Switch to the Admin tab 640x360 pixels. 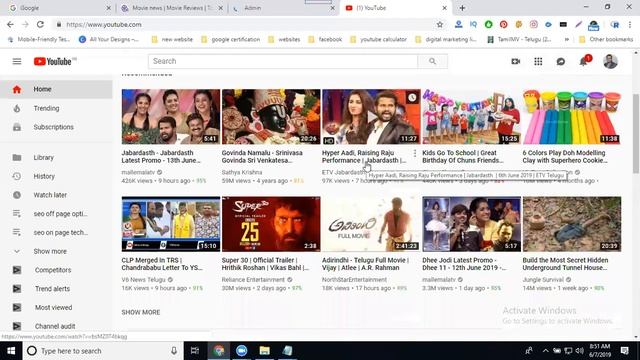coord(283,8)
